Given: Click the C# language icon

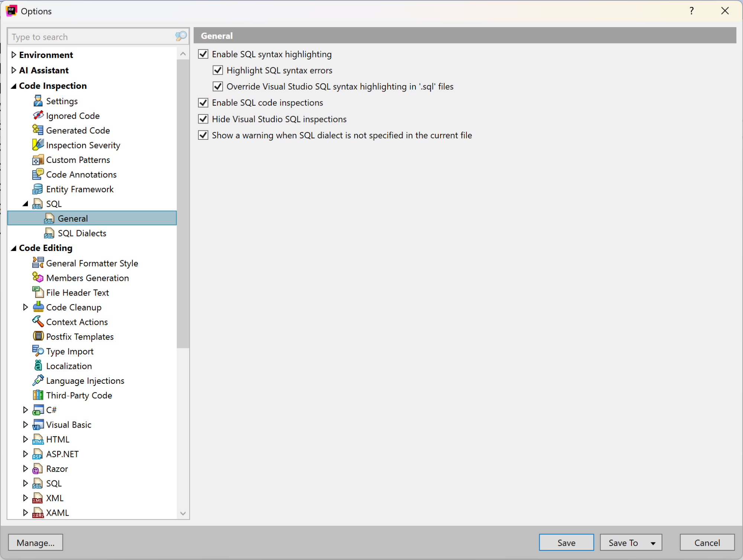Looking at the screenshot, I should click(x=38, y=410).
